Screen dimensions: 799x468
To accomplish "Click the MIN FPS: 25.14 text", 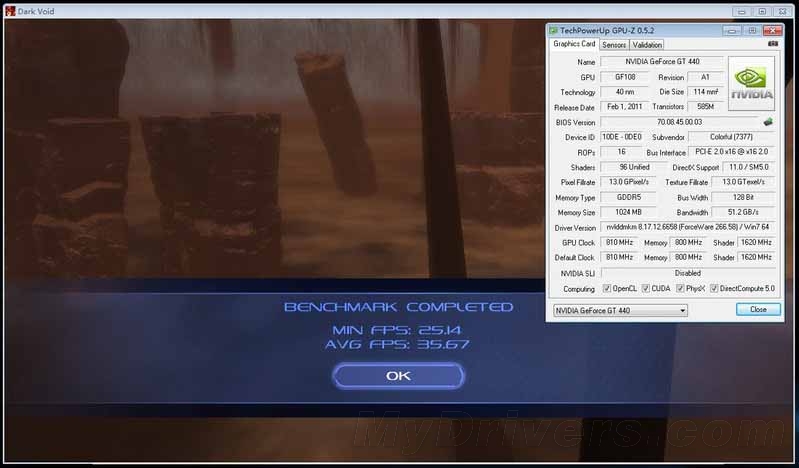I will (x=397, y=330).
